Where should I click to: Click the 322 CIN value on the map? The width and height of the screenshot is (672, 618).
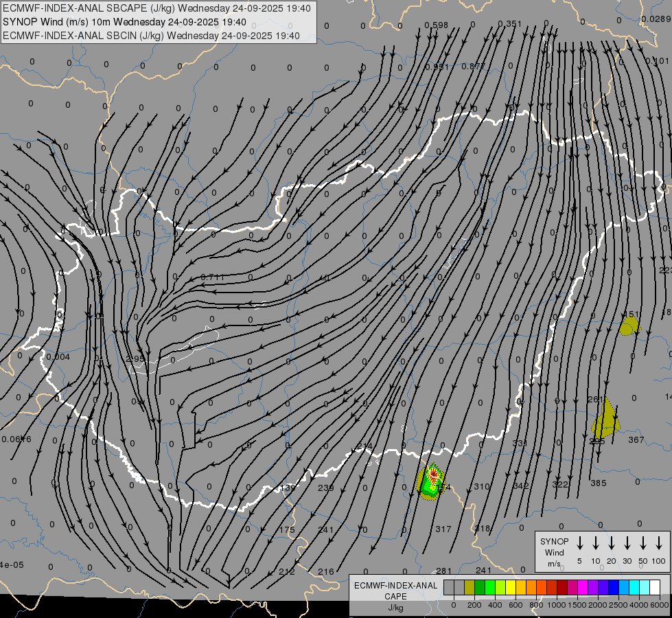(559, 485)
